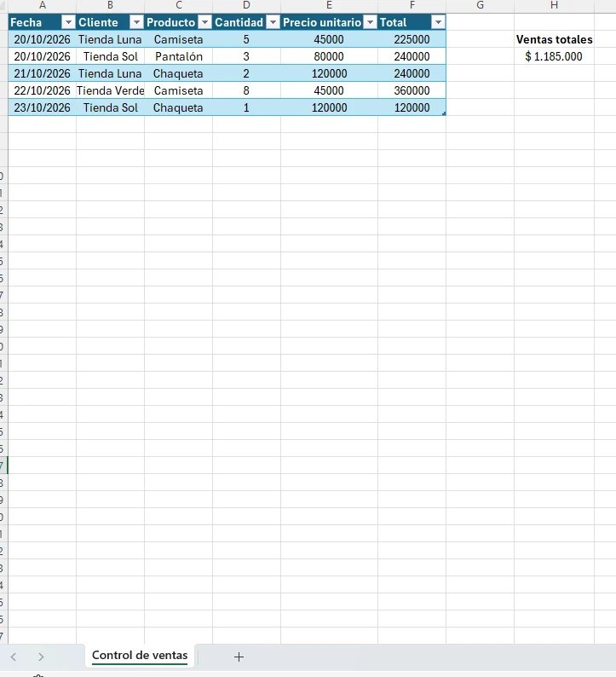
Task: Select column C header
Action: pyautogui.click(x=179, y=5)
